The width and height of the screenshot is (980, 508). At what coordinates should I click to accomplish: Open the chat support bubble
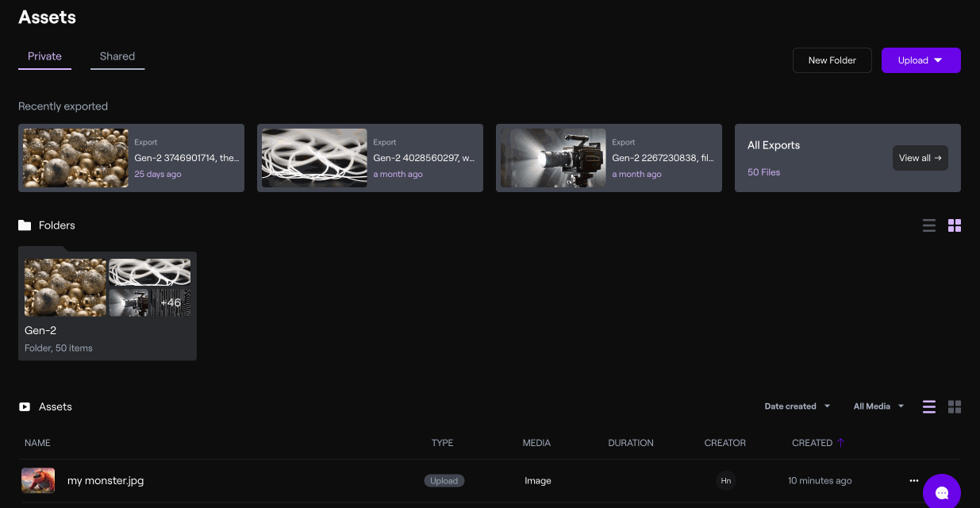click(942, 493)
